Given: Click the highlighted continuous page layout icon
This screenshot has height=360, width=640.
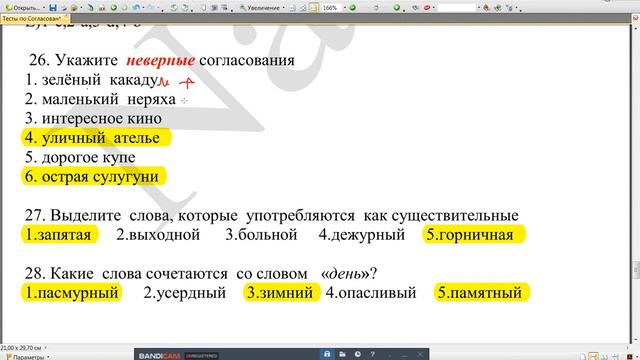Looking at the screenshot, I should [x=593, y=357].
